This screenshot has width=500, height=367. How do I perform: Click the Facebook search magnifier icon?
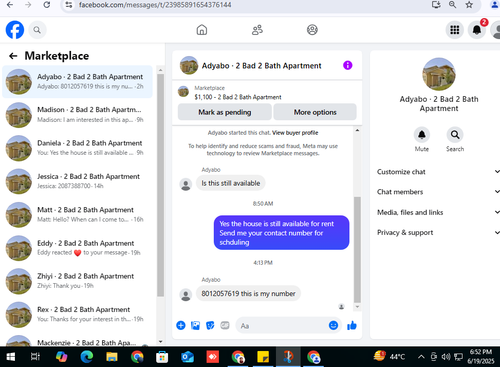pyautogui.click(x=37, y=30)
